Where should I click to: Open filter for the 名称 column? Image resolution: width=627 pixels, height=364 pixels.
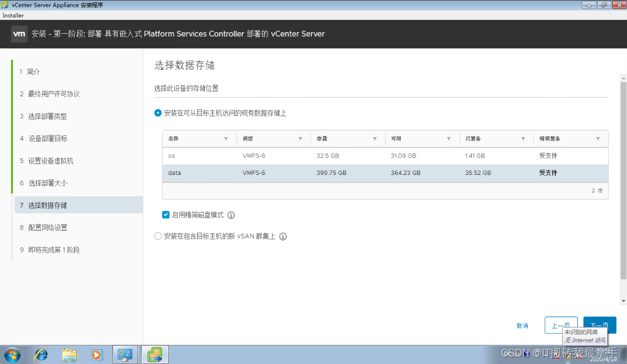coord(226,139)
